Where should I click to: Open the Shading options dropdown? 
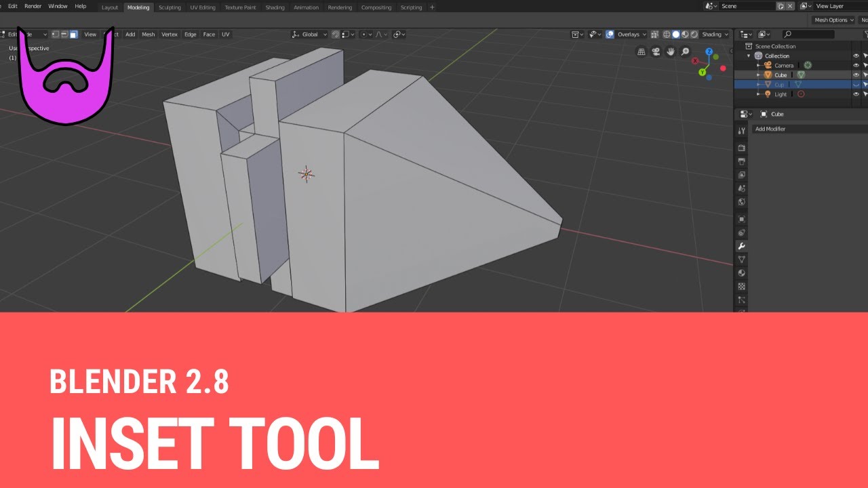715,35
